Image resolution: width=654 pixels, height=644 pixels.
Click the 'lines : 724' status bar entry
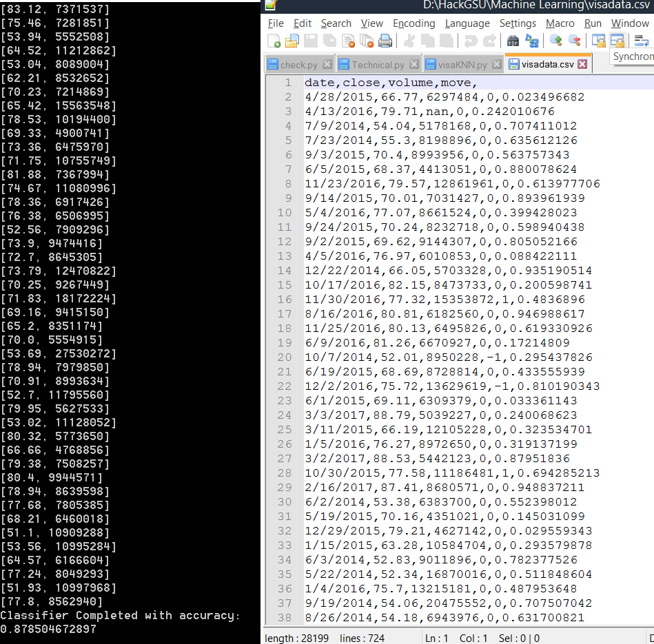coord(362,638)
